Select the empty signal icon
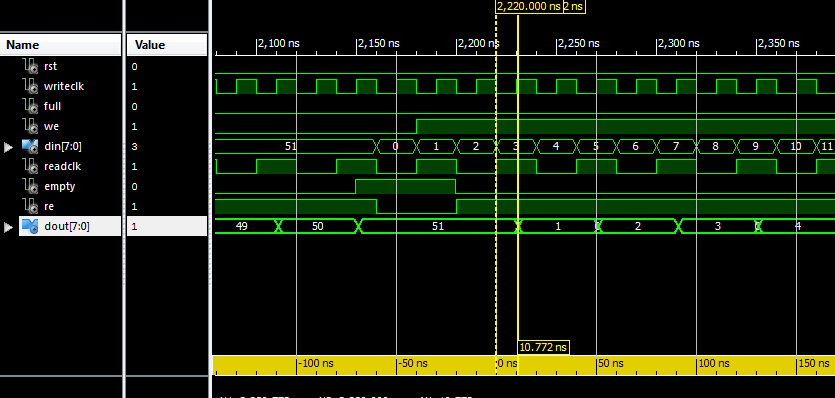 (x=30, y=186)
